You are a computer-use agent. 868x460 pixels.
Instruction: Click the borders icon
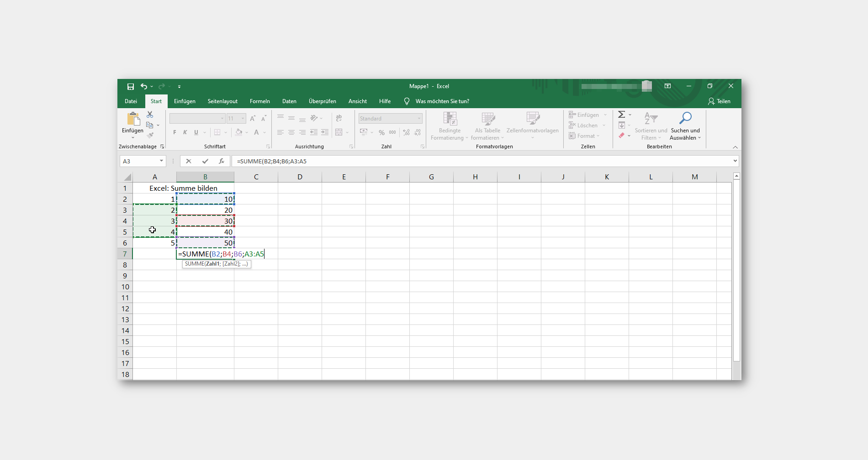(x=217, y=132)
